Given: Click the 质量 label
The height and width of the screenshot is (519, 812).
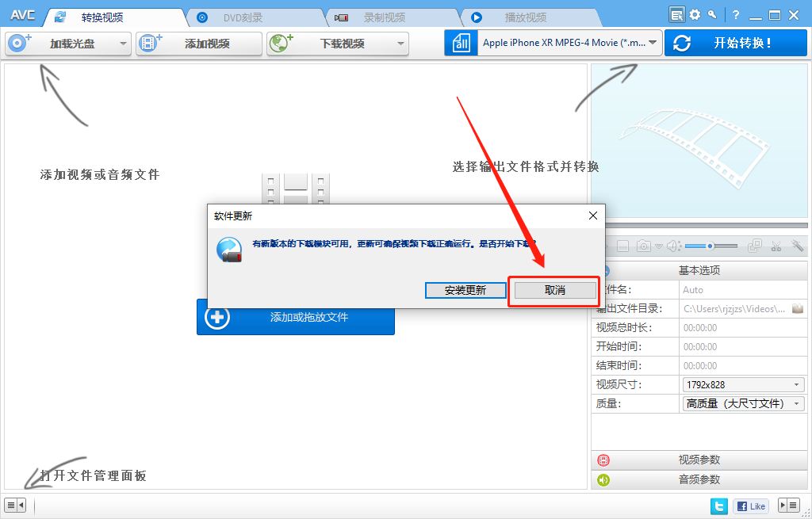Looking at the screenshot, I should [607, 403].
